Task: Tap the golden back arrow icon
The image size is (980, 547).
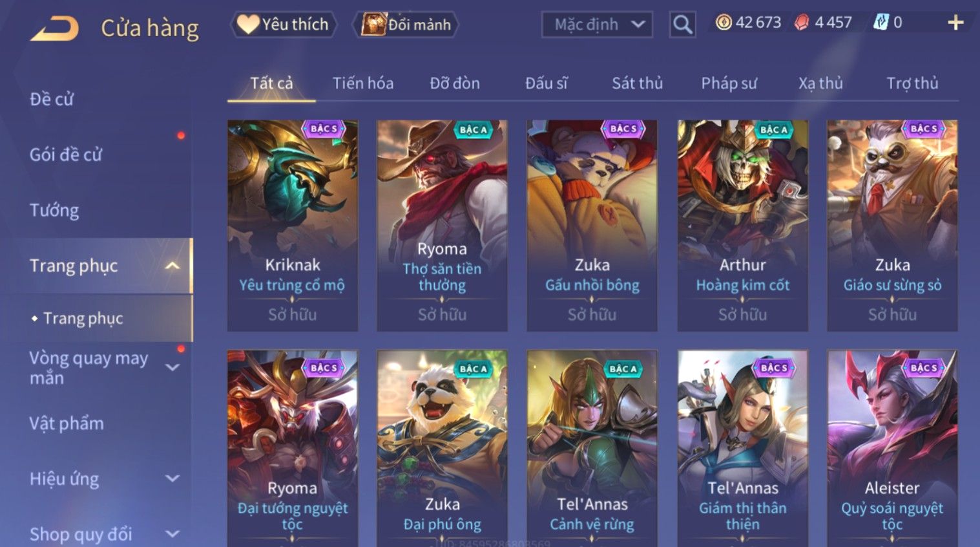Action: click(54, 28)
